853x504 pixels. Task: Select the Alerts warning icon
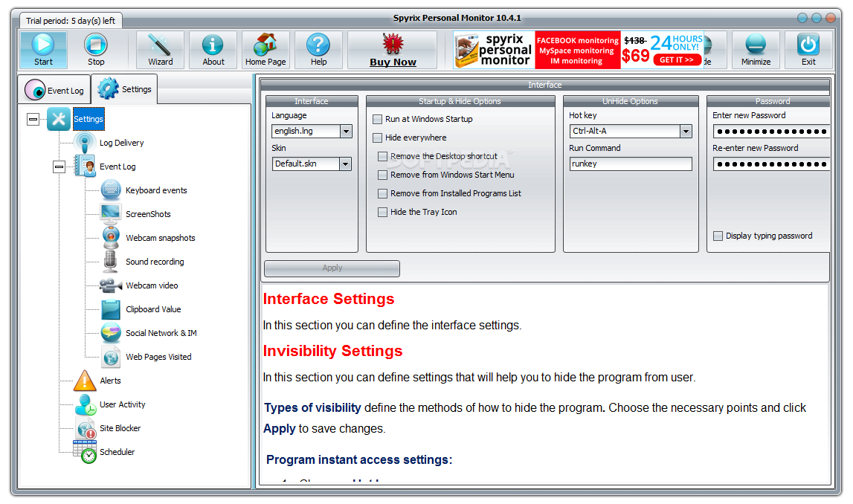click(85, 381)
